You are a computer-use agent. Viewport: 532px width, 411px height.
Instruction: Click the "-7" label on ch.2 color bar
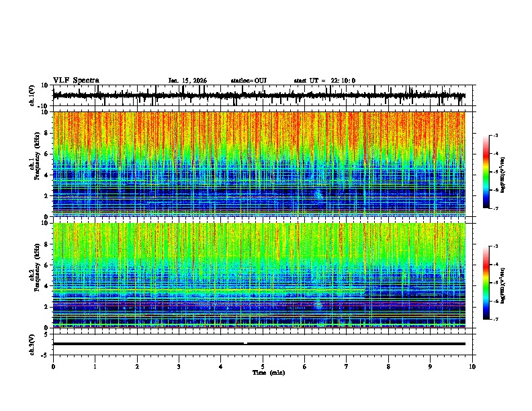[x=496, y=319]
